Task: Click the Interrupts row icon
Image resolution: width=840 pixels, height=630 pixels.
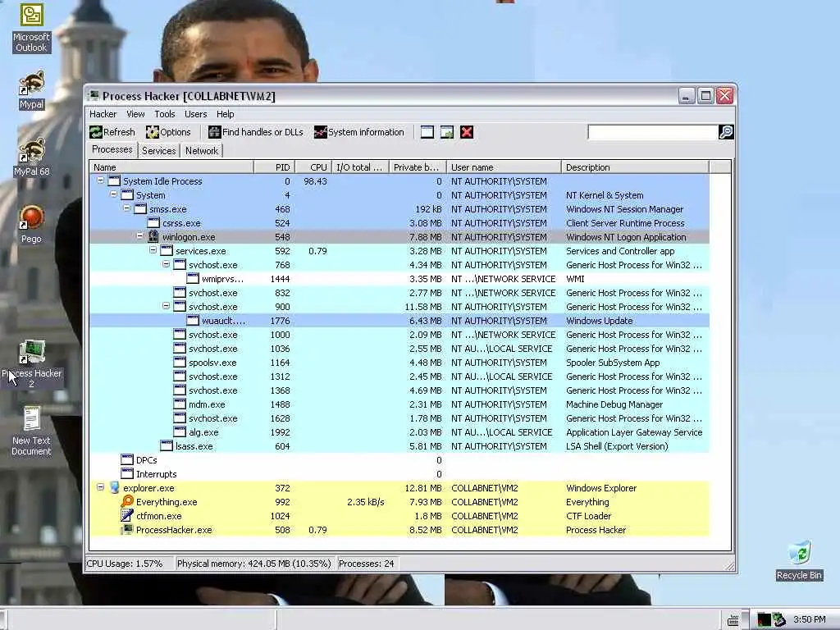Action: tap(127, 473)
